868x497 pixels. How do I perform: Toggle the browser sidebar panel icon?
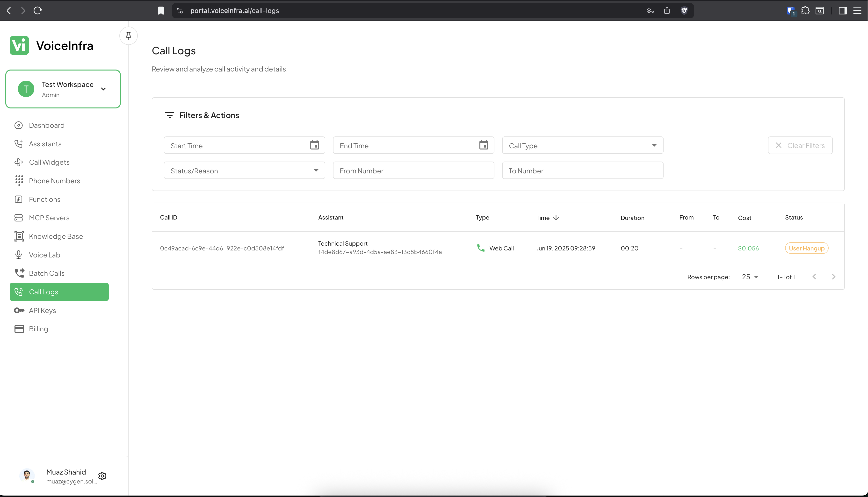(842, 11)
